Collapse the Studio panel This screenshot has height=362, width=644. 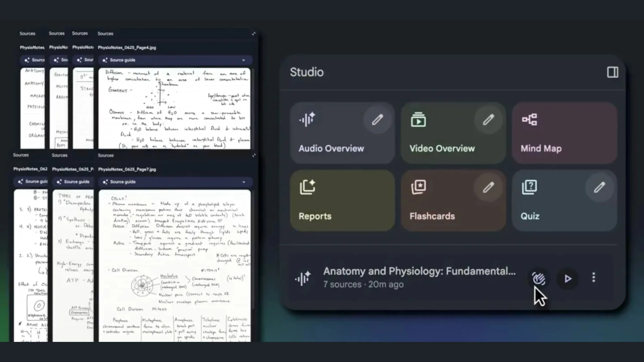[612, 72]
